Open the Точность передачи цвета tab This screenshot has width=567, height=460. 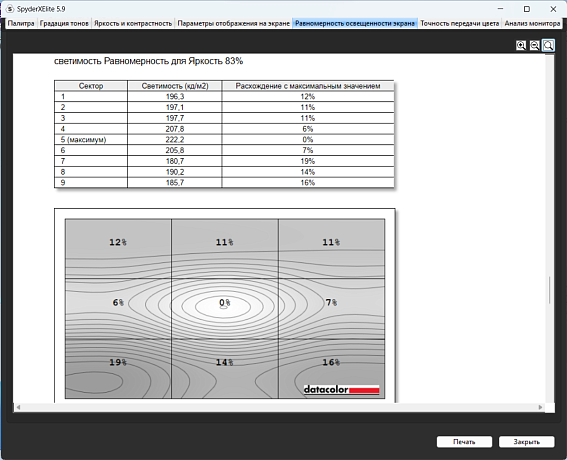tap(460, 24)
